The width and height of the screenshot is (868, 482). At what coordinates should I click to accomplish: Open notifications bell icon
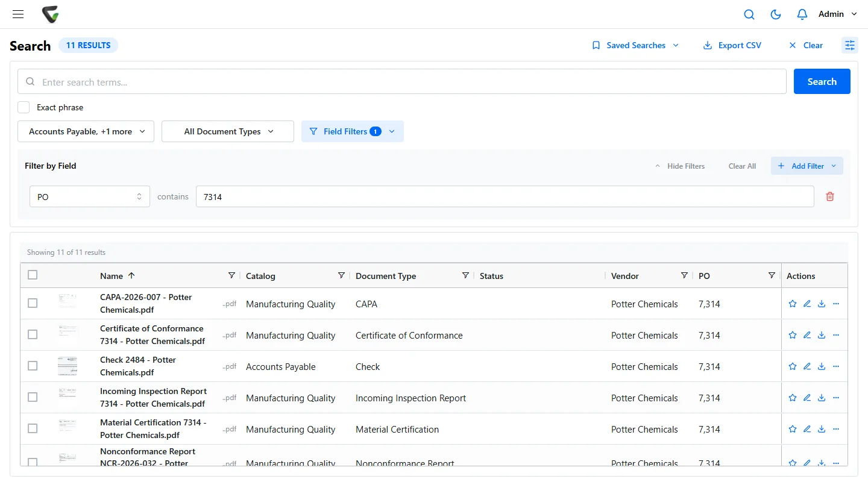point(802,14)
